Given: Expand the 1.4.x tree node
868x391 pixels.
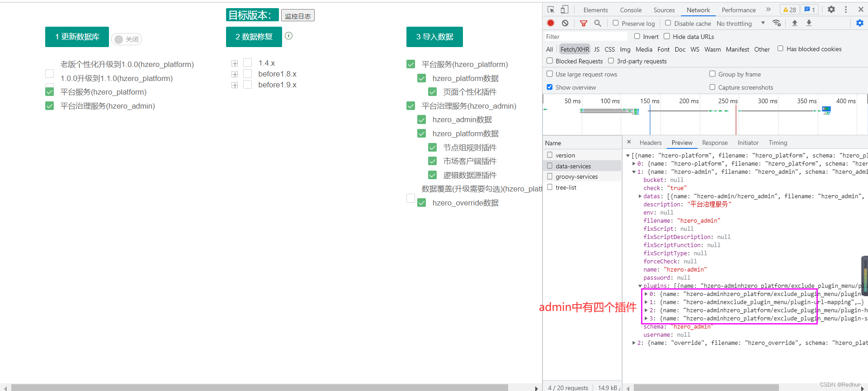Looking at the screenshot, I should [x=235, y=63].
